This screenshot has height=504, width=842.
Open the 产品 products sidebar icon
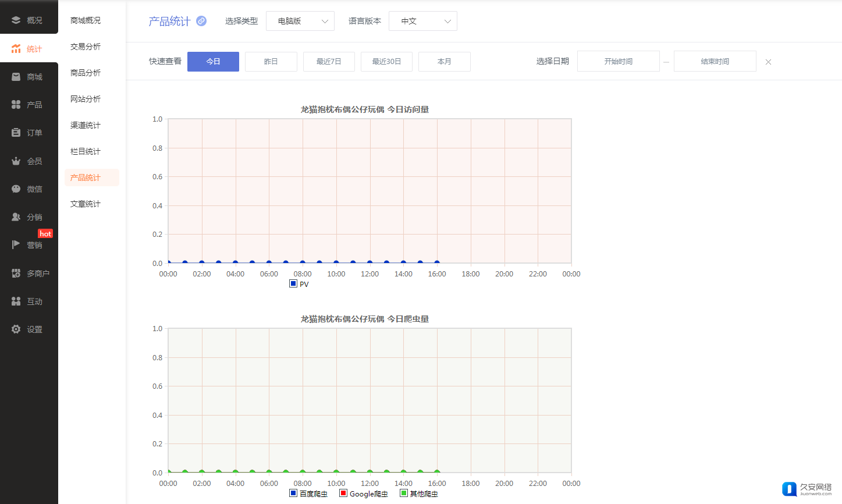pos(16,105)
